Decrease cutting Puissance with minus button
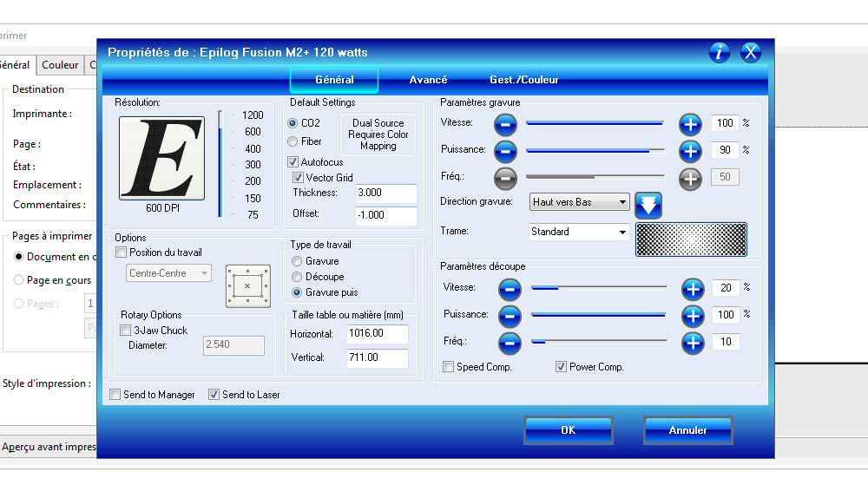This screenshot has height=498, width=868. point(510,316)
